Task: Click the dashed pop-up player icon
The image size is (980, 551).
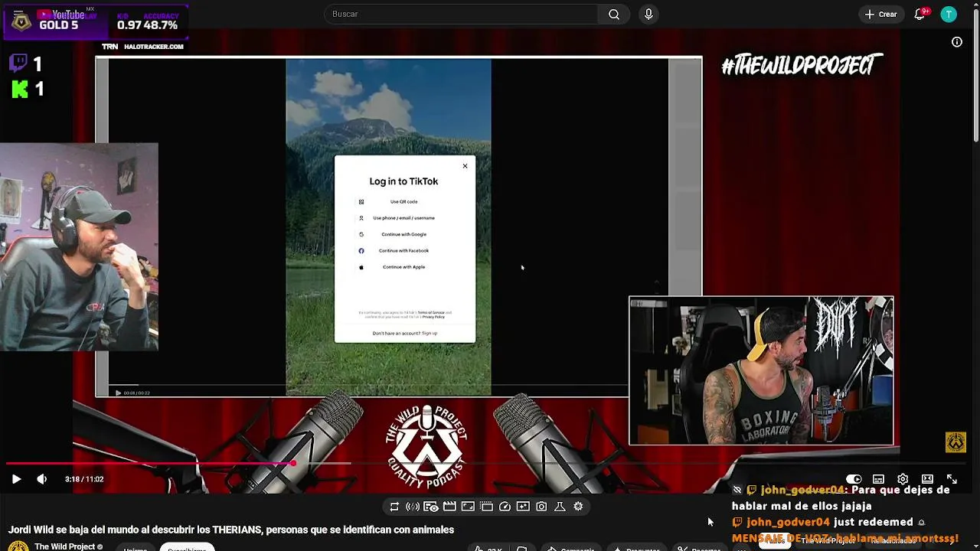Action: 486,507
